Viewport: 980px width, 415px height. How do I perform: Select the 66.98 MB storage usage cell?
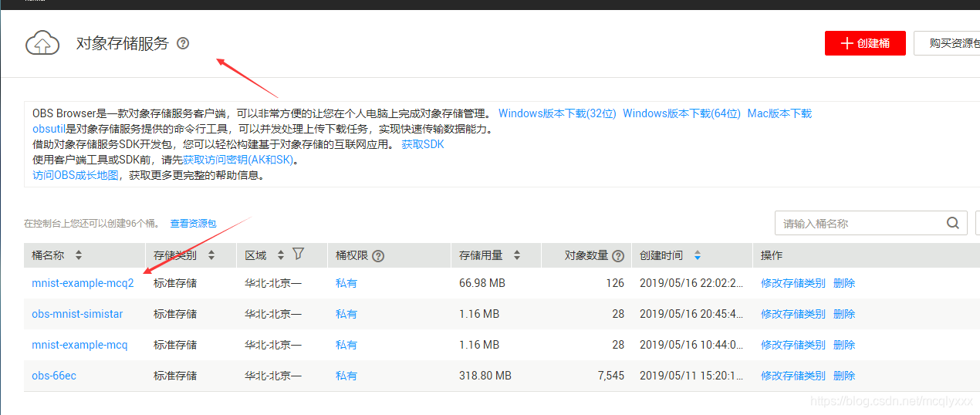pyautogui.click(x=482, y=283)
